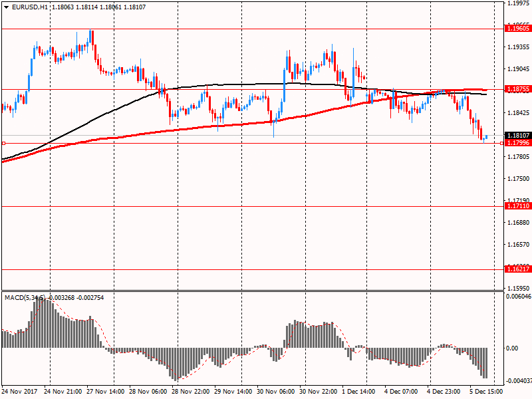Select the left handle of the 1.17996 line
The image size is (532, 399).
3,144
